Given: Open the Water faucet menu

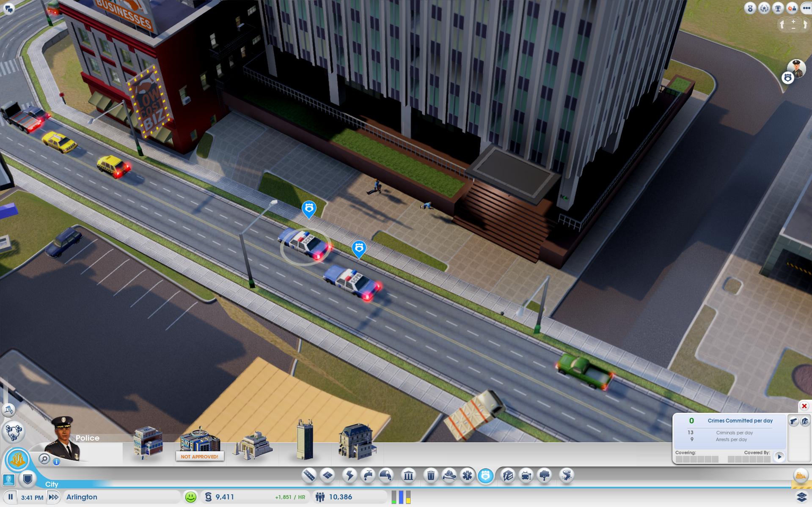Looking at the screenshot, I should tap(368, 476).
